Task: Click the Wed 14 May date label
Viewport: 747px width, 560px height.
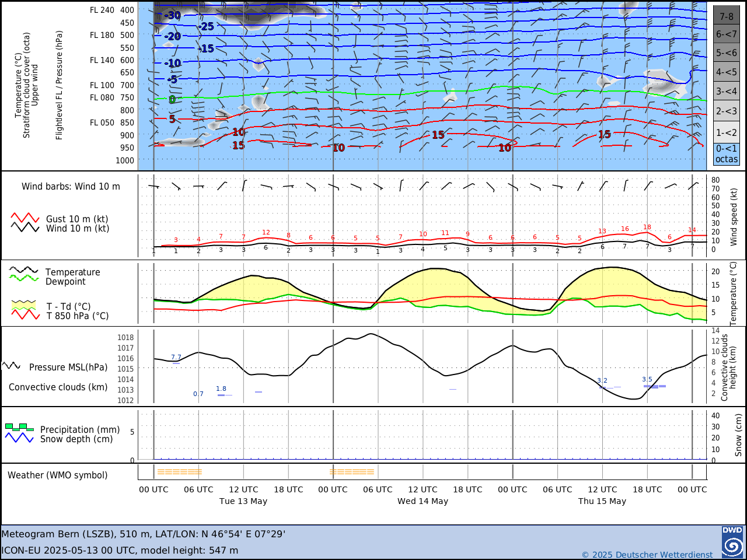Action: coord(423,501)
